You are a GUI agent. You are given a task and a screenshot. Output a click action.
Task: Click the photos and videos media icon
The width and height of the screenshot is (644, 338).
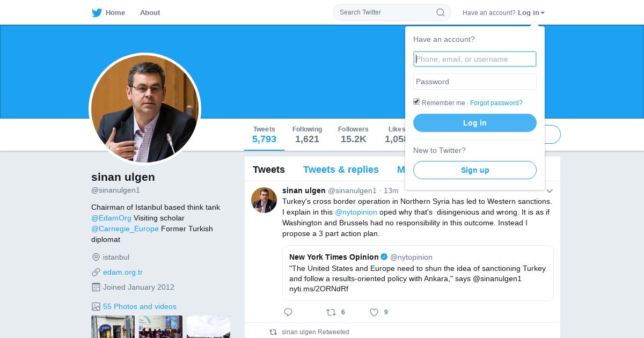coord(96,306)
